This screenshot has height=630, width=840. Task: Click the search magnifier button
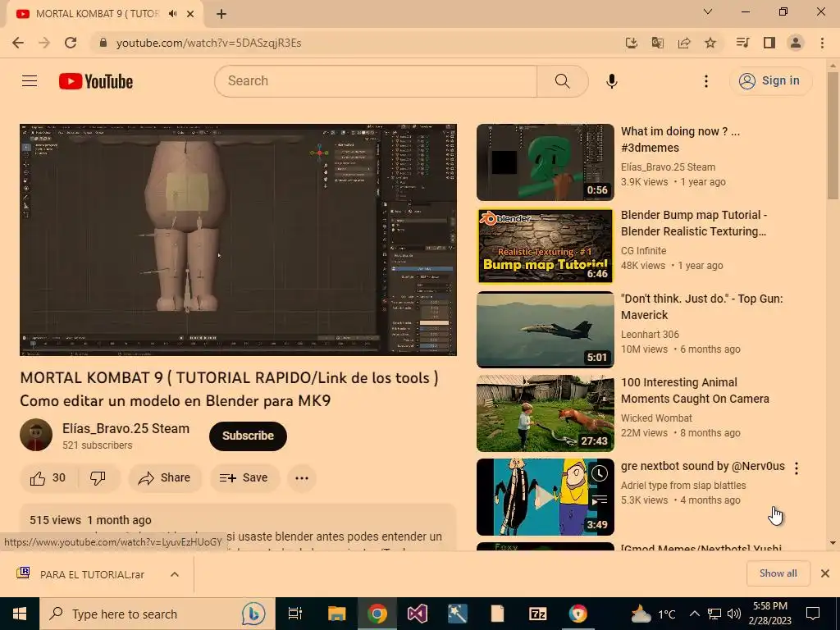(563, 81)
